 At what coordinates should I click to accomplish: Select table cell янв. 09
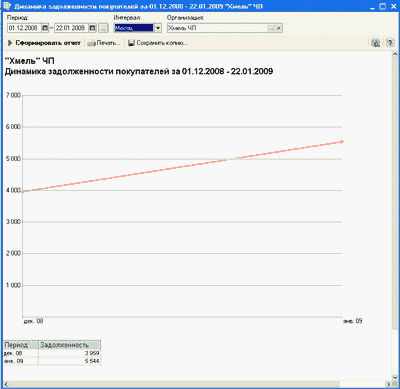coord(21,361)
